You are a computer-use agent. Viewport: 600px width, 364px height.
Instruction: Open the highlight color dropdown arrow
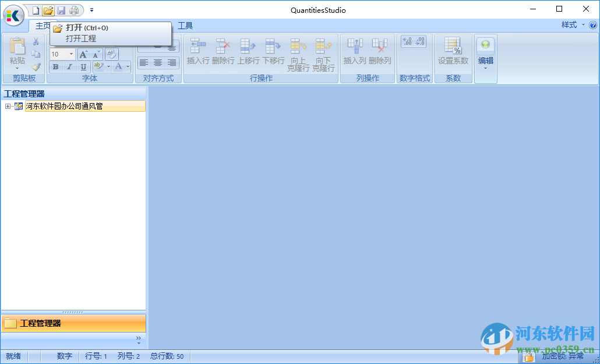[109, 66]
